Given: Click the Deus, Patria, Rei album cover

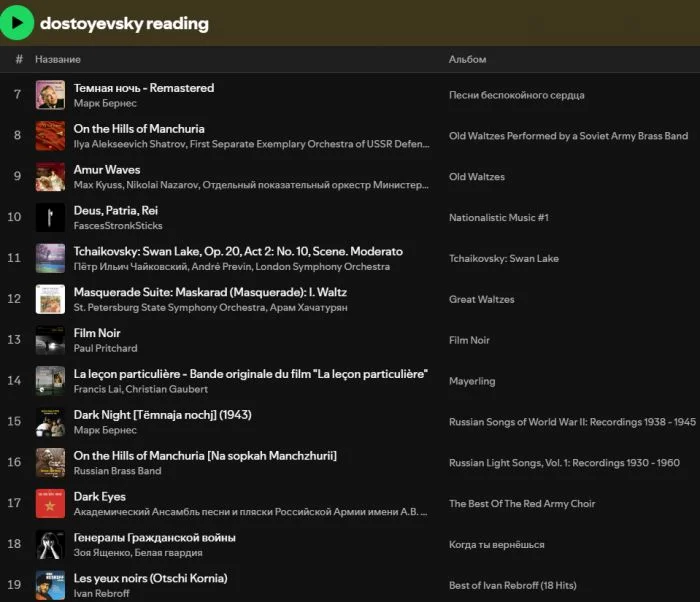Looking at the screenshot, I should pyautogui.click(x=50, y=217).
